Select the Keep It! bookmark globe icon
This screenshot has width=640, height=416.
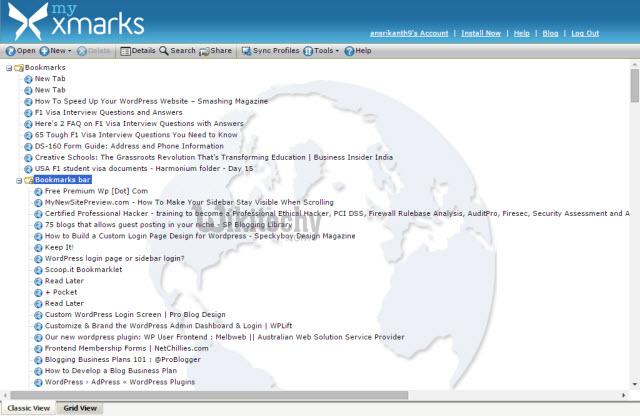click(x=38, y=247)
